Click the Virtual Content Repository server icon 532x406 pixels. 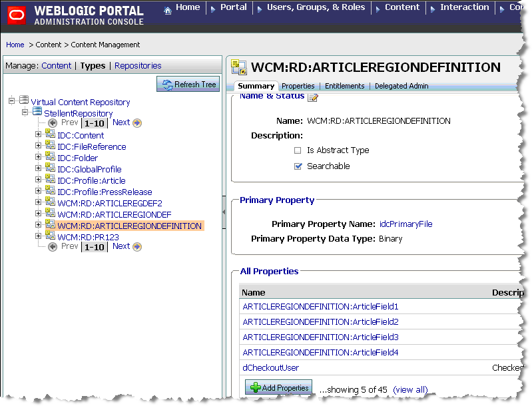(24, 100)
